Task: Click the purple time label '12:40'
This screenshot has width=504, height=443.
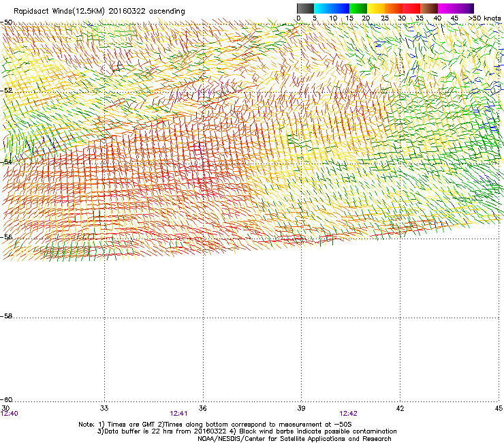Action: 10,414
